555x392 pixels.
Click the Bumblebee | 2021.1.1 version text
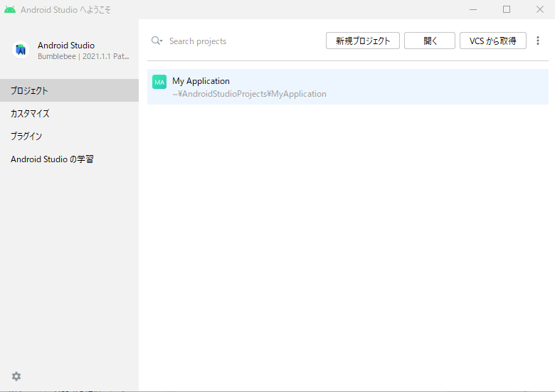tap(83, 57)
